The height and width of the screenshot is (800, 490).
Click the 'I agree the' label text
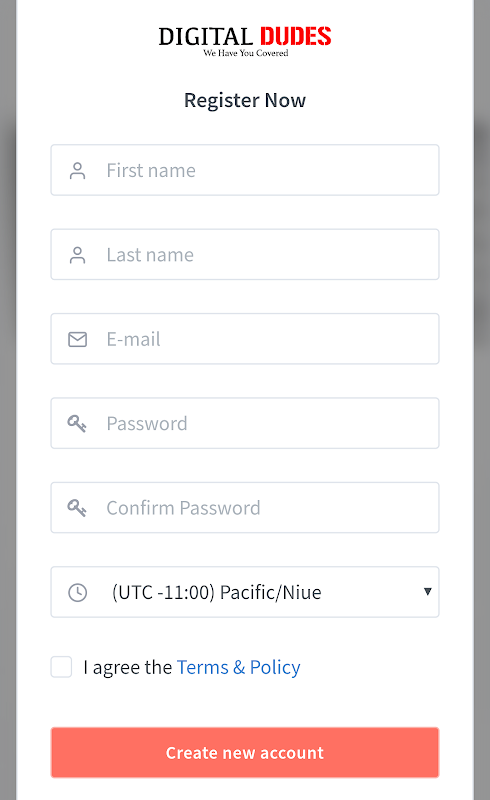[128, 667]
